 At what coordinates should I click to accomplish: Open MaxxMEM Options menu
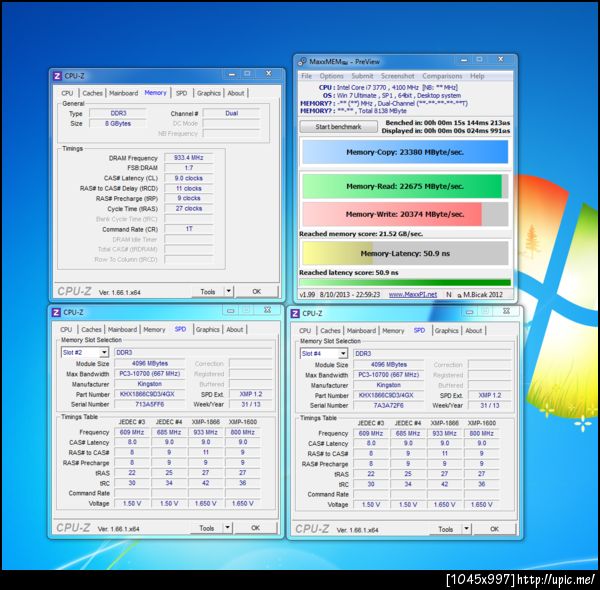[331, 76]
